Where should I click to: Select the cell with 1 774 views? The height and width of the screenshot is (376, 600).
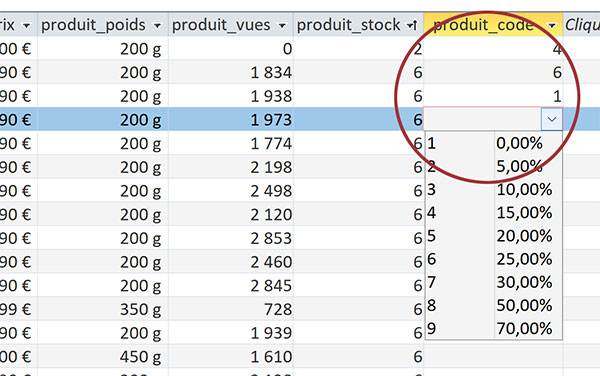[x=231, y=143]
